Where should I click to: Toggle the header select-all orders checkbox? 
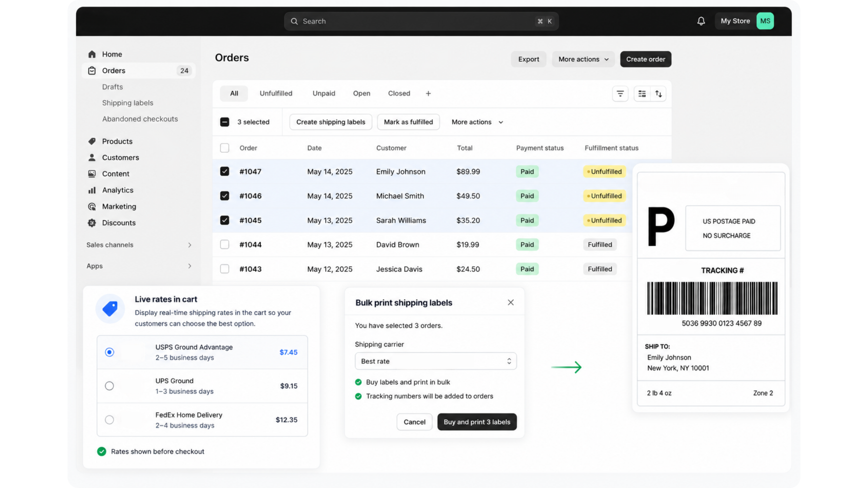(224, 148)
